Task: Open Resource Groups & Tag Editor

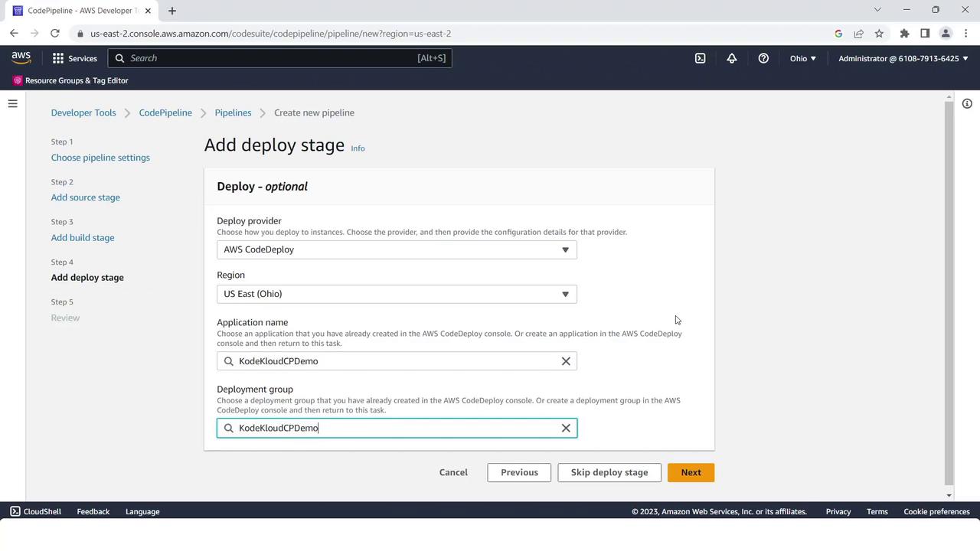Action: click(x=70, y=80)
